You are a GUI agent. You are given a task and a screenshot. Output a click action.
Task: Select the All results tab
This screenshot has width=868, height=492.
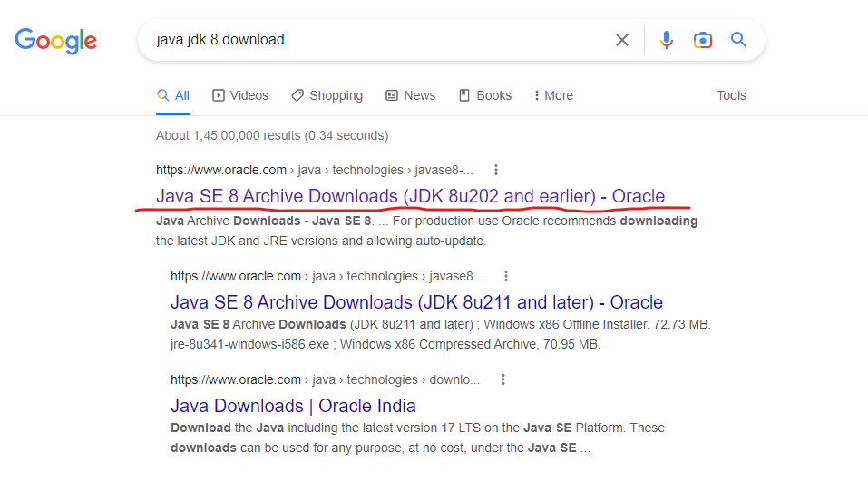(x=173, y=95)
